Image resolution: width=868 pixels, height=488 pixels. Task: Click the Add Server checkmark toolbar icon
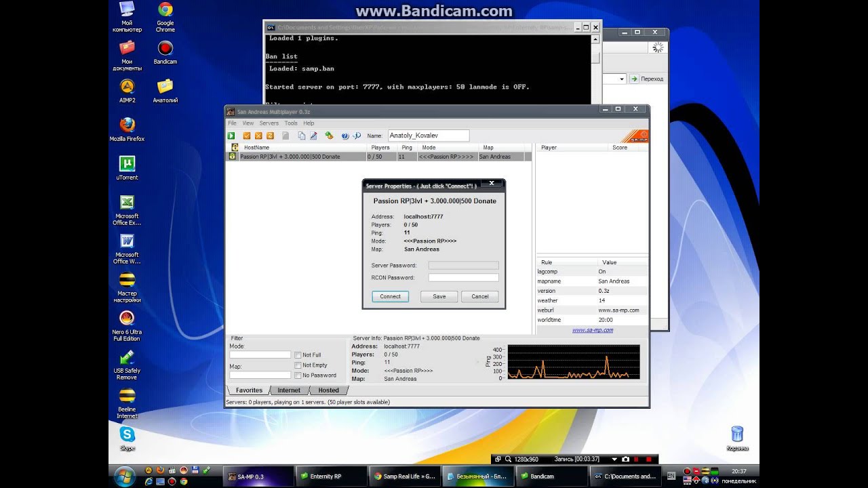(247, 136)
